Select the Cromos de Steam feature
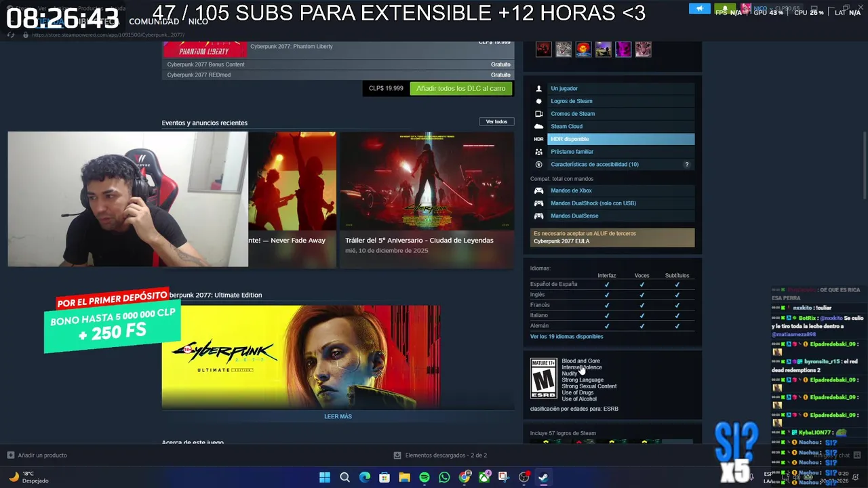868x488 pixels. pyautogui.click(x=613, y=114)
